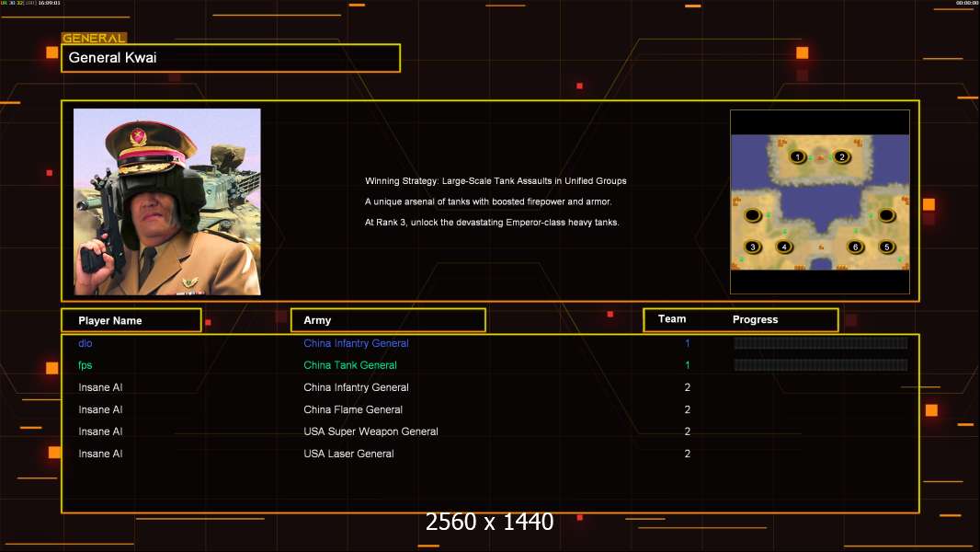Click the Team column header
The width and height of the screenshot is (980, 552).
(672, 319)
